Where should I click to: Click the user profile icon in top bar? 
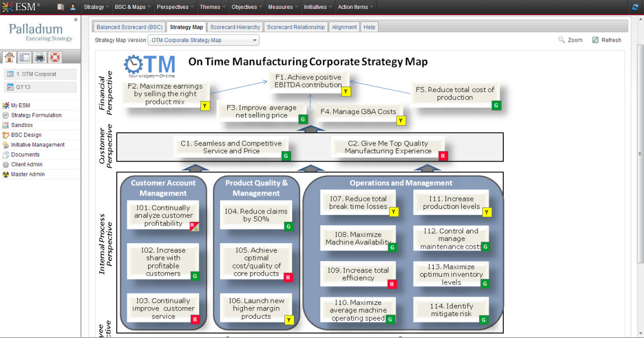(x=73, y=7)
